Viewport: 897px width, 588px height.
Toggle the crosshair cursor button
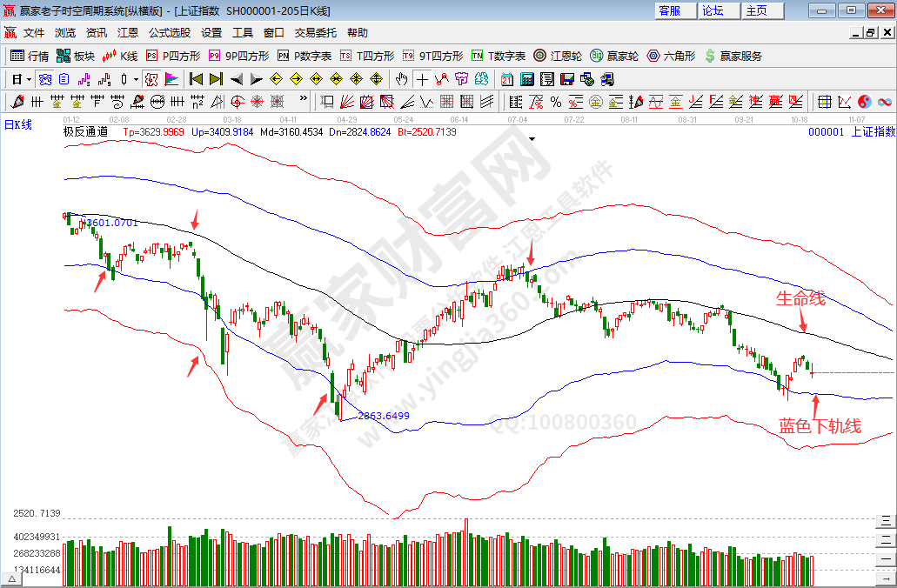pos(422,79)
